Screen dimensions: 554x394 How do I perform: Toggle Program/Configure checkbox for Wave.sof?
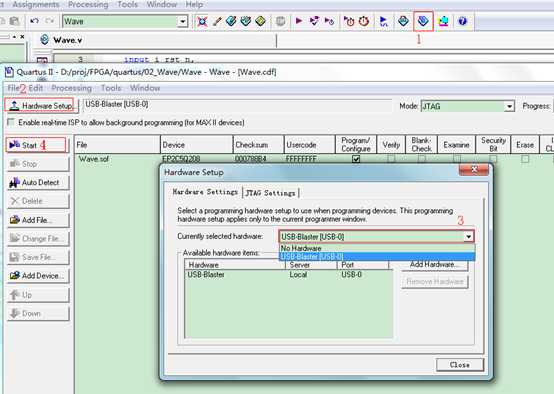point(356,159)
